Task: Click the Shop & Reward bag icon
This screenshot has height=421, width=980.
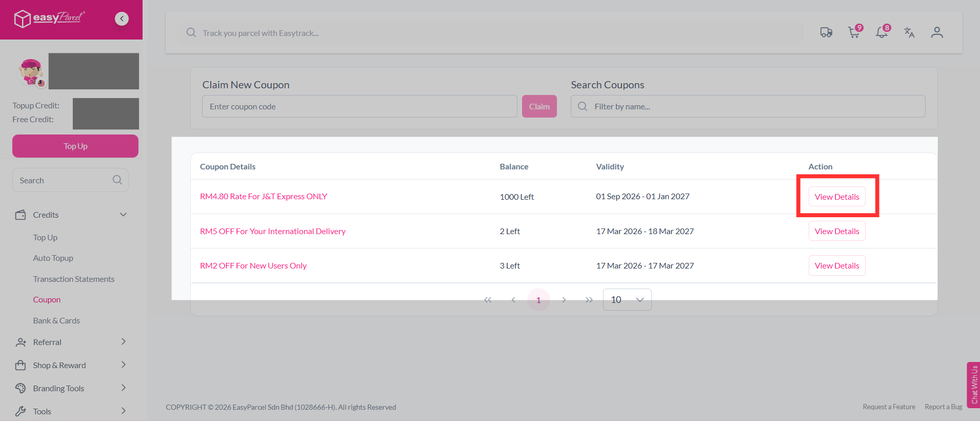Action: [x=21, y=365]
